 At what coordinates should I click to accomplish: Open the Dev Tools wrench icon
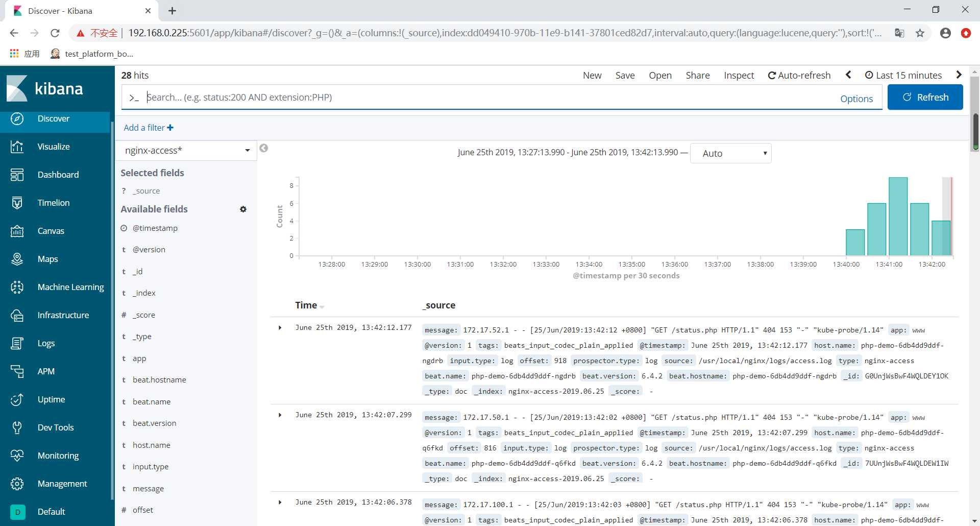click(x=17, y=427)
